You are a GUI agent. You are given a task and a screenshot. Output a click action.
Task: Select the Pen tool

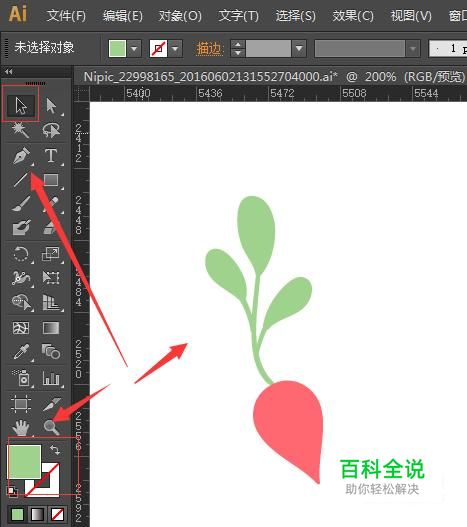click(x=21, y=156)
